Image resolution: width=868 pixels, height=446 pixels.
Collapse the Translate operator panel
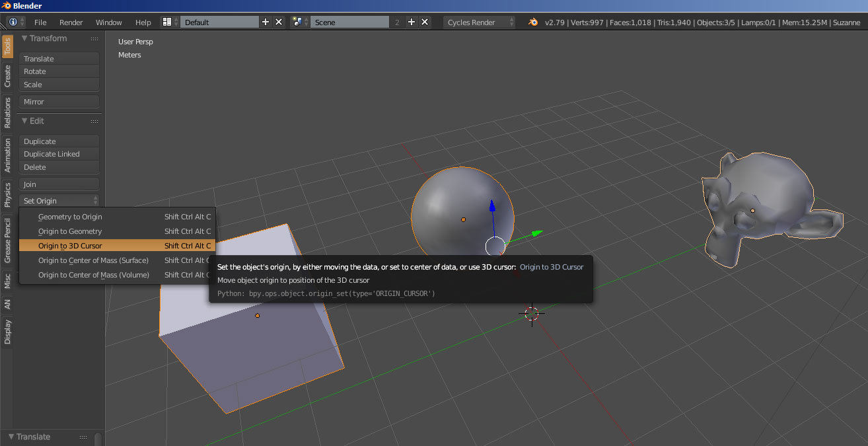click(x=11, y=437)
